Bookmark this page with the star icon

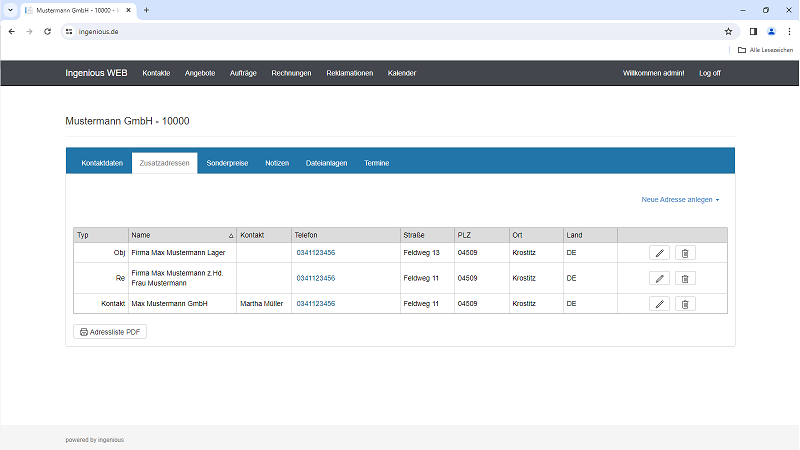point(728,32)
